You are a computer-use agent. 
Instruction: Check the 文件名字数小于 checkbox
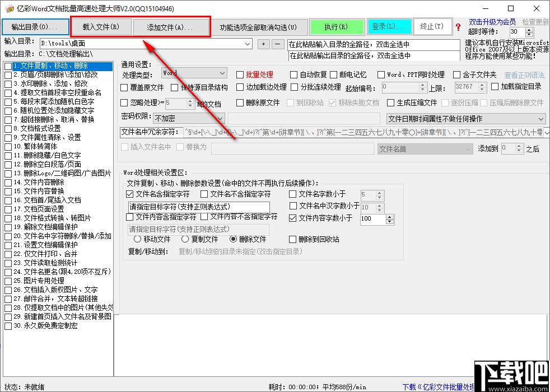[x=292, y=194]
